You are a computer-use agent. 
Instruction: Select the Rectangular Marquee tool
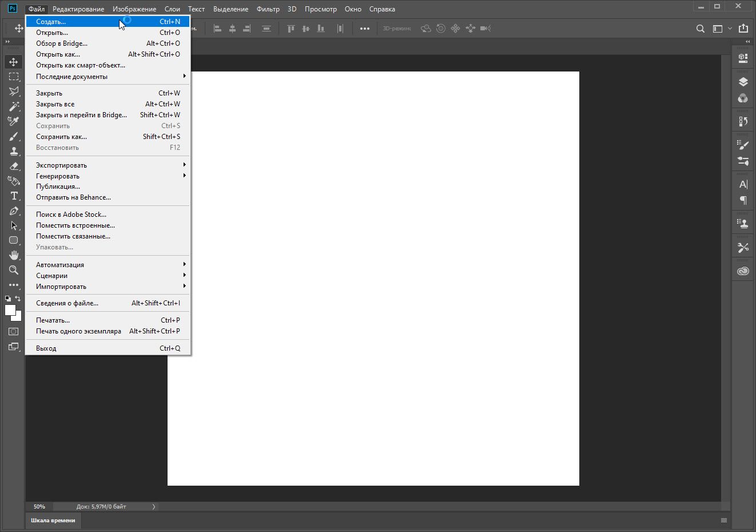coord(14,77)
